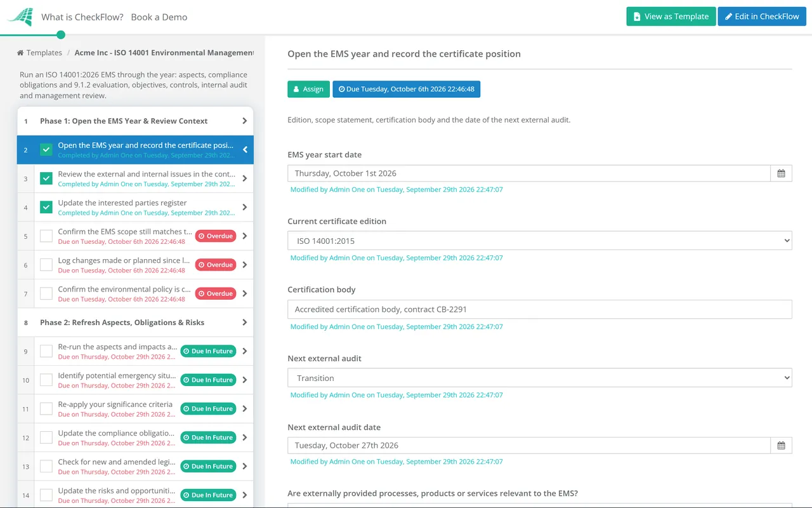Check the Re-run the aspects and impacts checkbox
Screen dimensions: 812x508
[x=46, y=351]
